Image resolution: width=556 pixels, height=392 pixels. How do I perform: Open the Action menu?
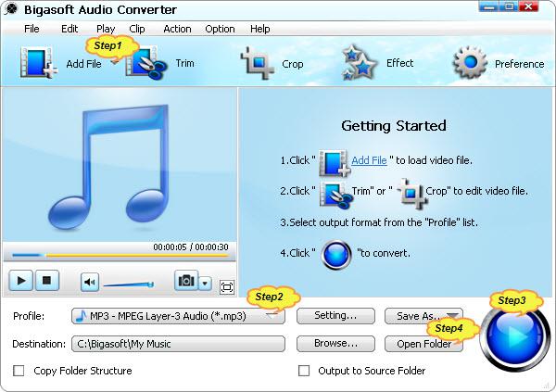point(177,29)
